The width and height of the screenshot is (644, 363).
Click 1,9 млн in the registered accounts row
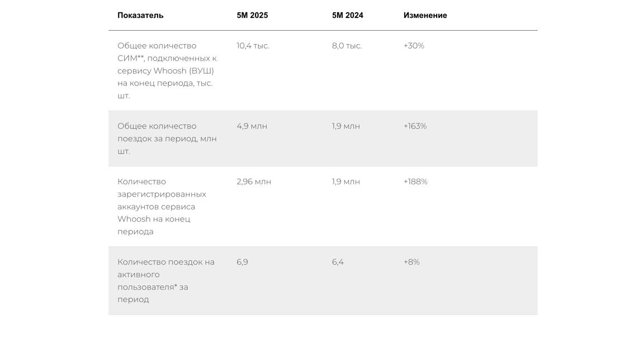tap(345, 181)
